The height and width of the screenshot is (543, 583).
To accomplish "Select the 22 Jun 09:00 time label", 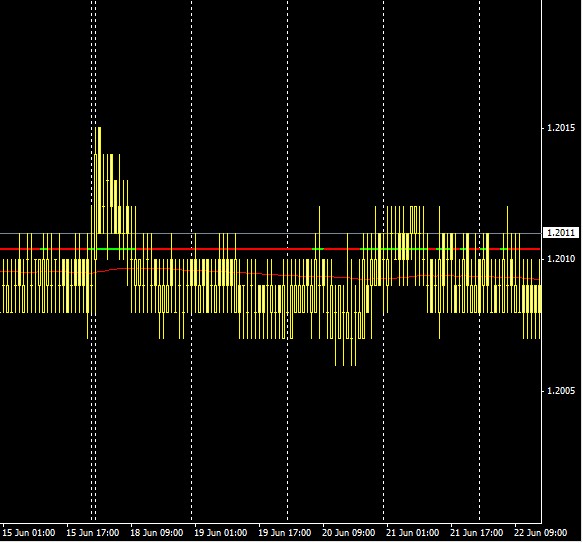I will click(540, 533).
